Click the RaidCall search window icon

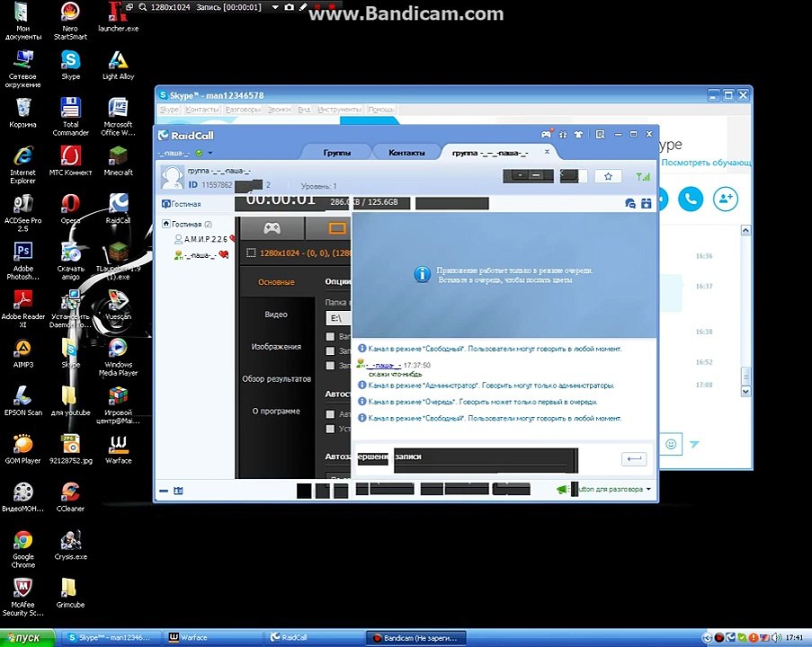click(x=600, y=135)
